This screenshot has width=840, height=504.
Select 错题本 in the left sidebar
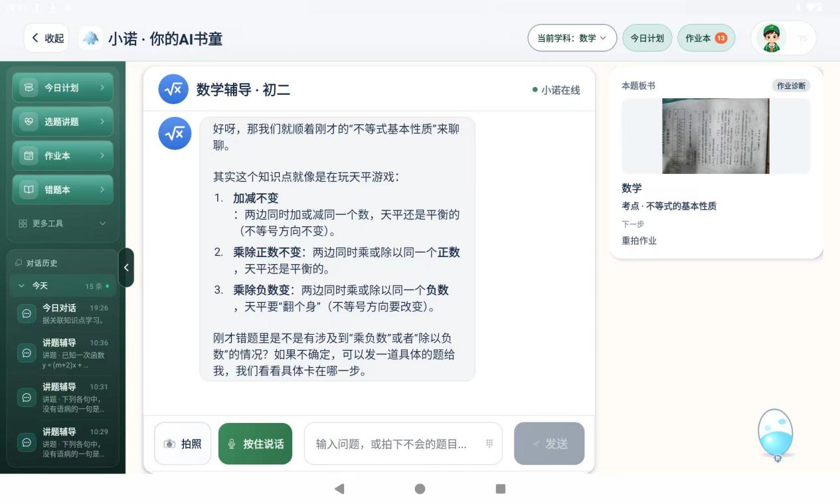point(62,189)
